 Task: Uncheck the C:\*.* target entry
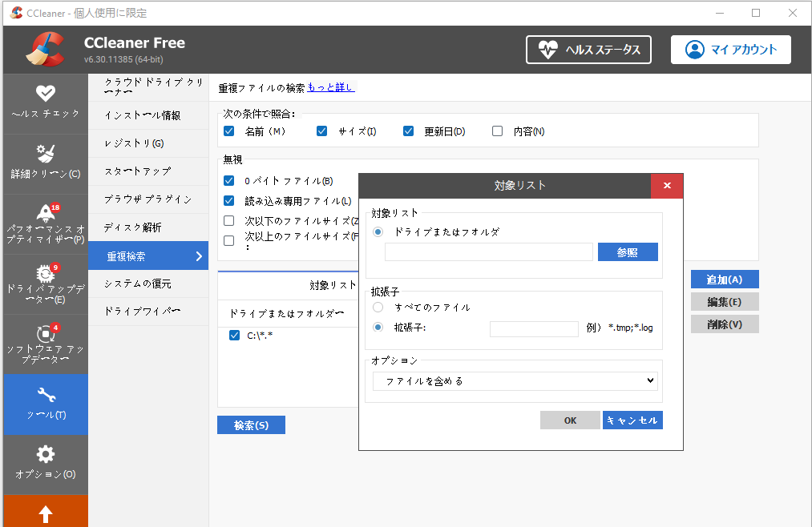tap(235, 335)
